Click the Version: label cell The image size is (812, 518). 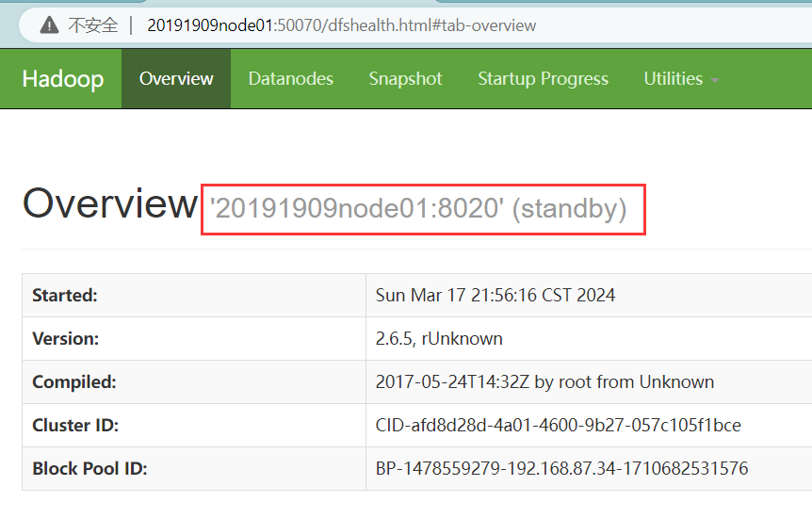pos(194,339)
